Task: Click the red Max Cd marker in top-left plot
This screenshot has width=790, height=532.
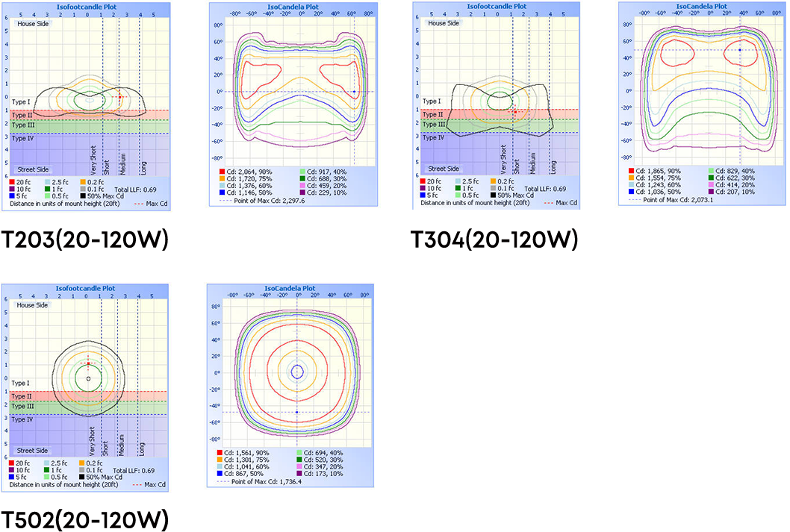Action: pos(119,96)
